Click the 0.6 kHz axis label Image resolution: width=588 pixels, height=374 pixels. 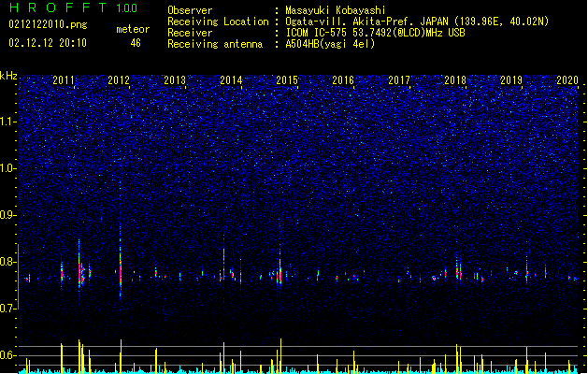click(x=8, y=355)
